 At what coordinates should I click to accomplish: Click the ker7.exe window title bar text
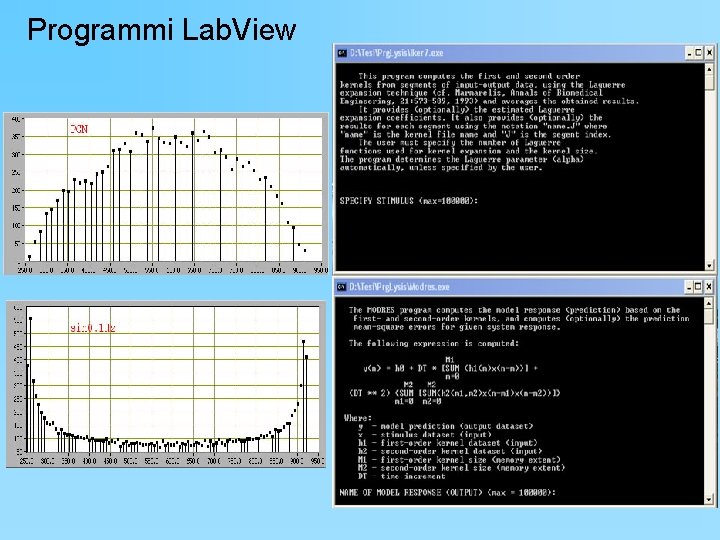click(396, 53)
